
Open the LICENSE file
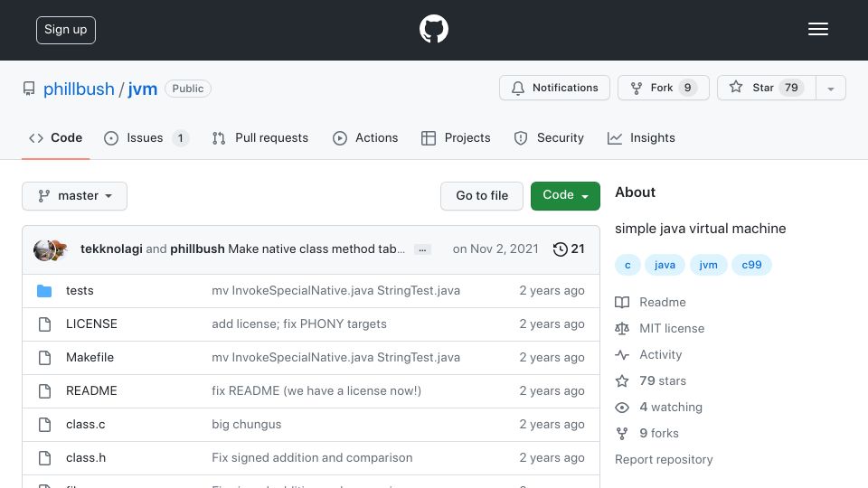click(x=91, y=324)
